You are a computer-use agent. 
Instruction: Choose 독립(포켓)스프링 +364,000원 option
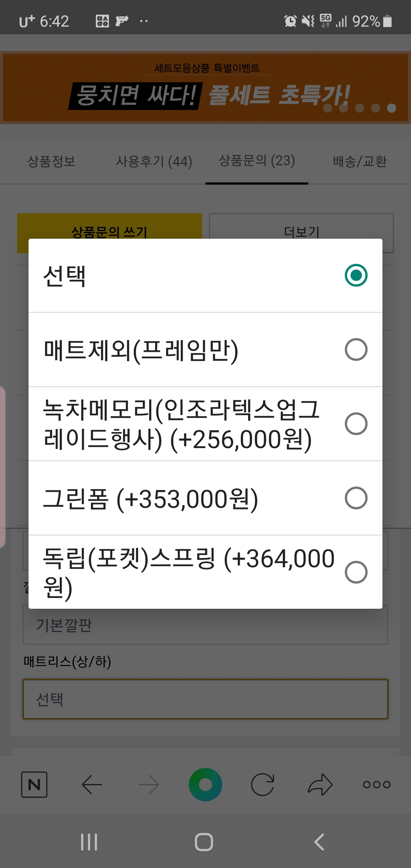[x=356, y=572]
